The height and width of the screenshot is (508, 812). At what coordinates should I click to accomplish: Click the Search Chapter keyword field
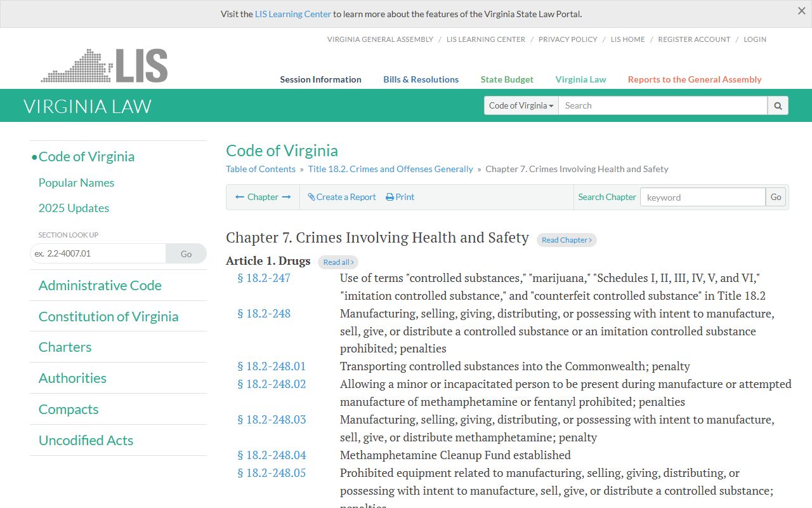click(702, 197)
